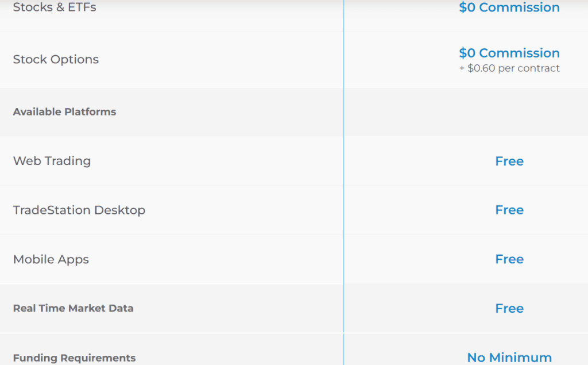Click the word Desktop in TradeStation Desktop

119,210
